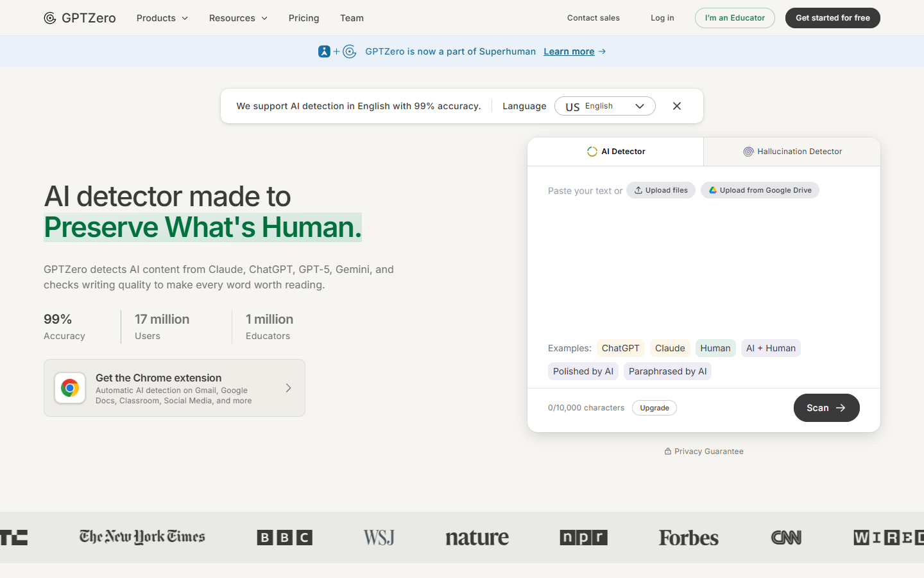Click the WSJ logo
Image resolution: width=924 pixels, height=578 pixels.
point(379,538)
